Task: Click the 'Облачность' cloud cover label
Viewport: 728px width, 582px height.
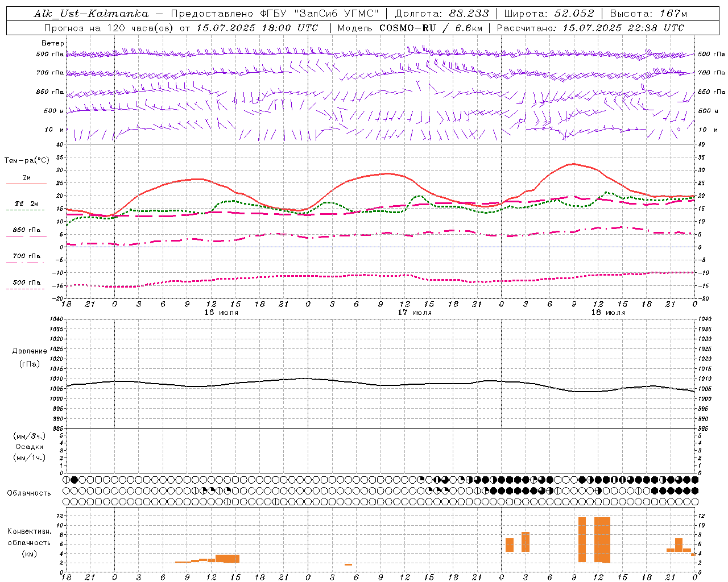Action: [x=29, y=493]
